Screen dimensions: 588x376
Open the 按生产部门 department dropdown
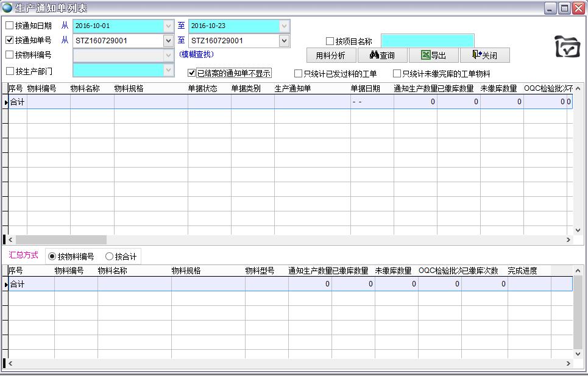(169, 71)
